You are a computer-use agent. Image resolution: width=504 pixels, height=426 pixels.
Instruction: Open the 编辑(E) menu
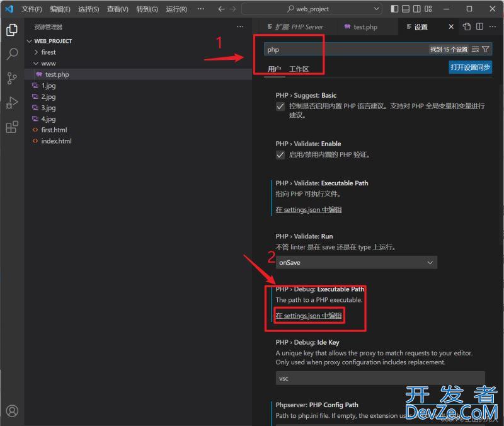click(x=60, y=9)
